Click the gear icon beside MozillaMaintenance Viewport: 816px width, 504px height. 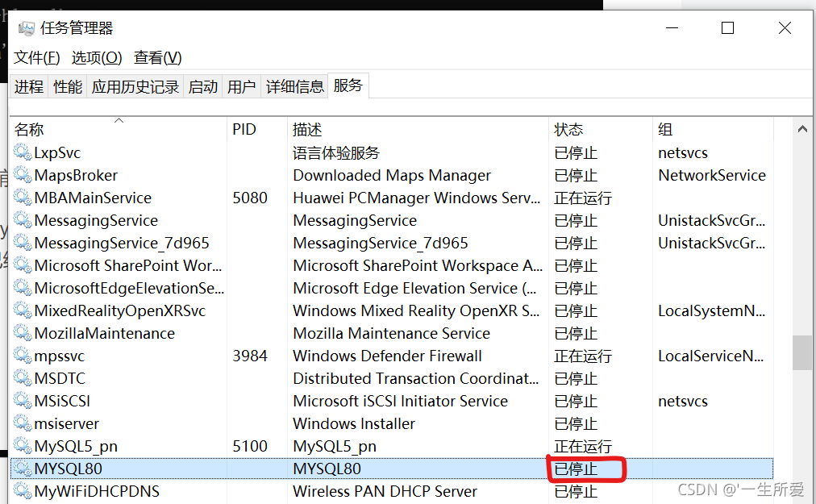coord(23,333)
